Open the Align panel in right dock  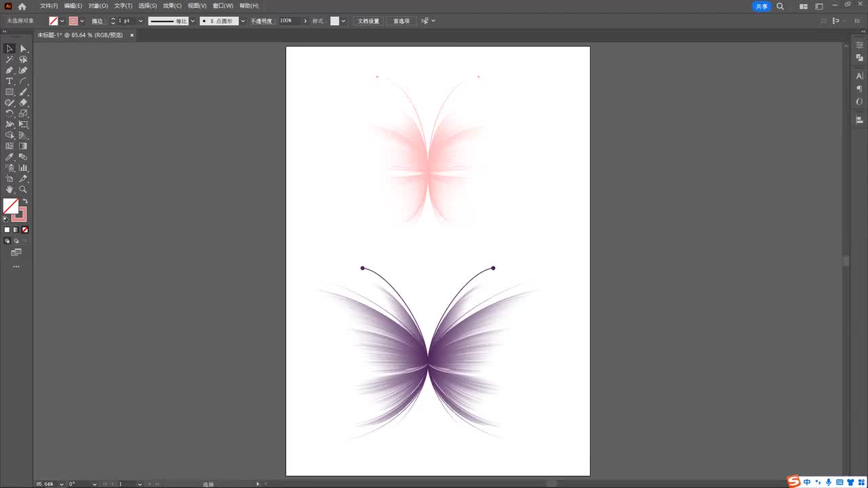859,120
